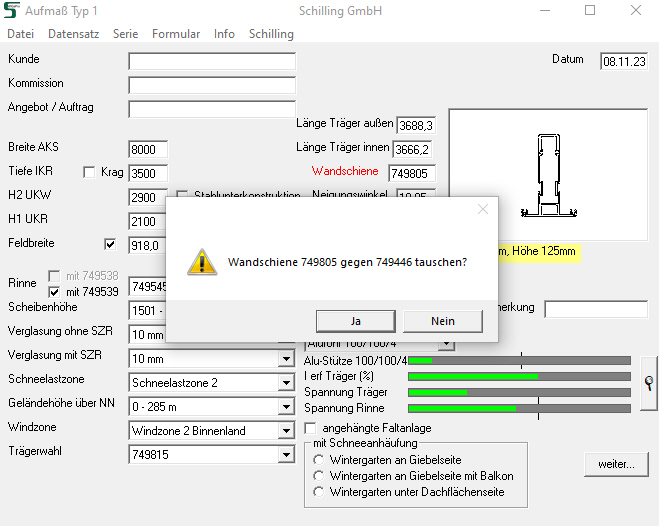Select Wintergarten unter Dachflächenseite option
Screen dimensions: 659x526
[x=319, y=492]
